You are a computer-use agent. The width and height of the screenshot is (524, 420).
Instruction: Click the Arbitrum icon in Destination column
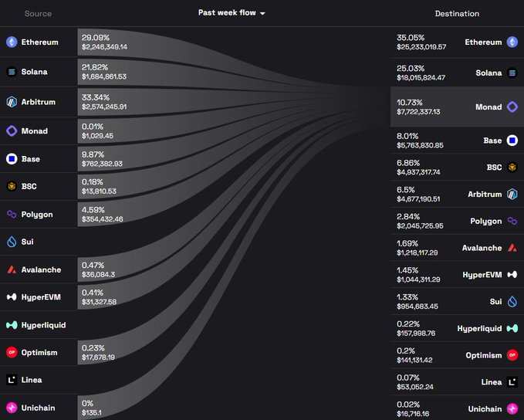[x=512, y=195]
